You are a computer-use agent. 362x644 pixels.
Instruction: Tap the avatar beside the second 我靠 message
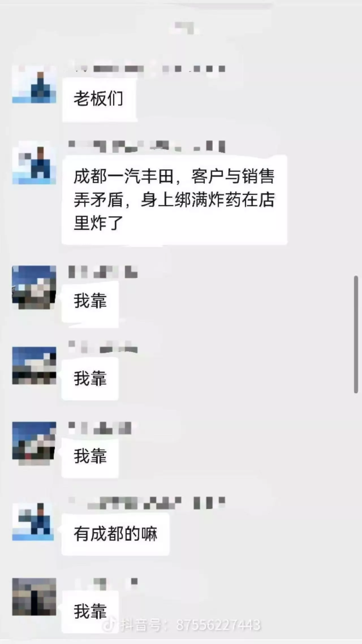(34, 365)
